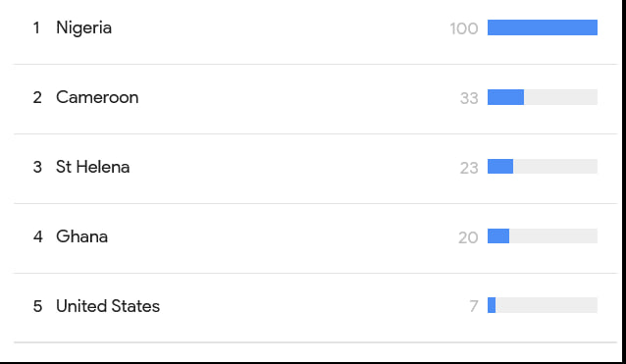Click rank number 4 next to Ghana

37,236
